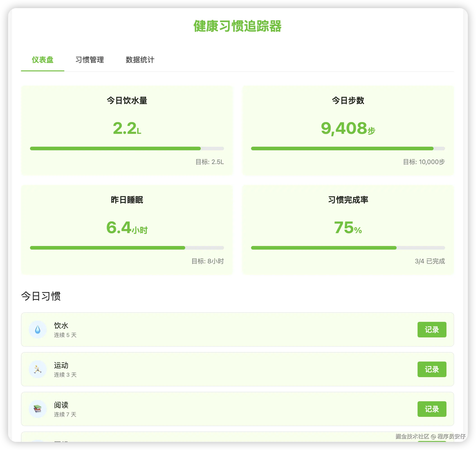Click the 3/4 已完成 label

[x=430, y=261]
